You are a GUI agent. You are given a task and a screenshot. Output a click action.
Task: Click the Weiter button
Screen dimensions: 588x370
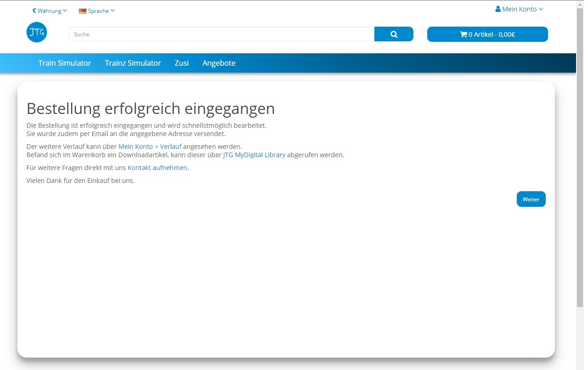531,199
